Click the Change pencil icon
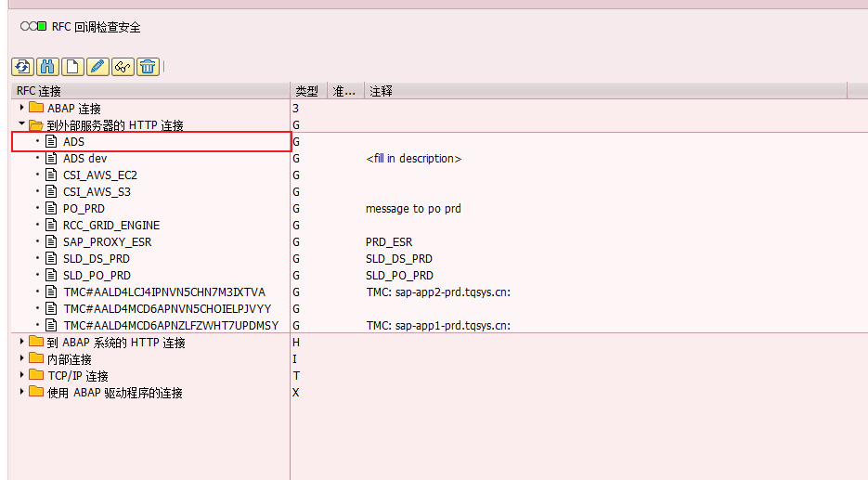The image size is (868, 480). (97, 66)
